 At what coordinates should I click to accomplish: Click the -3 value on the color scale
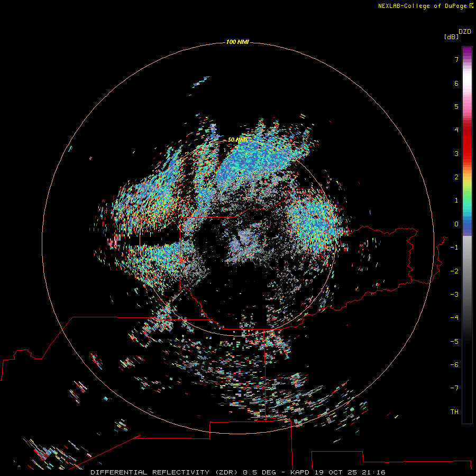tap(454, 295)
